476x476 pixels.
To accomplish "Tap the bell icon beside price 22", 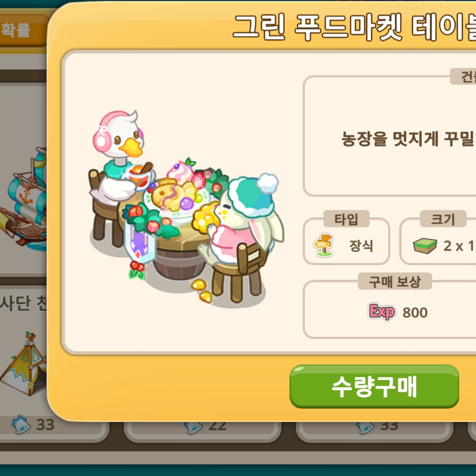I will pyautogui.click(x=192, y=427).
